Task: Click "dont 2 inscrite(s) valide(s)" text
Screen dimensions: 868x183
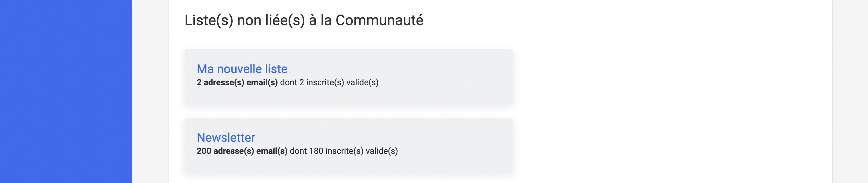Action: [x=329, y=83]
